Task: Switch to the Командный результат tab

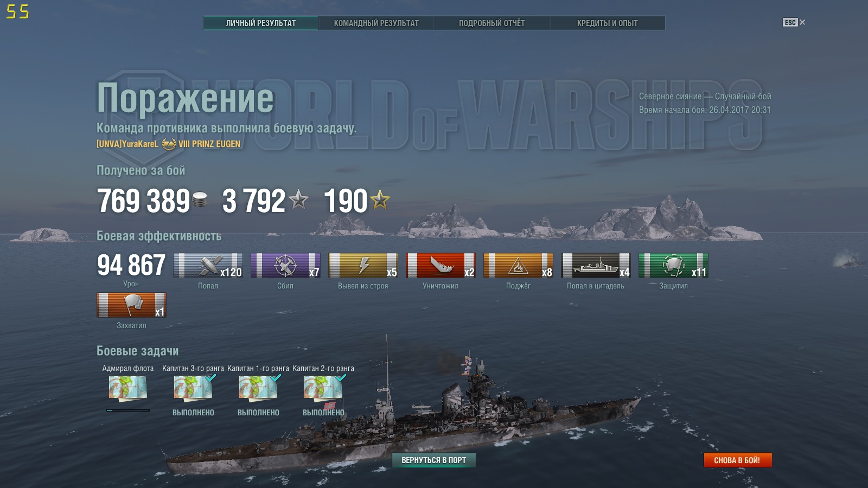Action: 376,23
